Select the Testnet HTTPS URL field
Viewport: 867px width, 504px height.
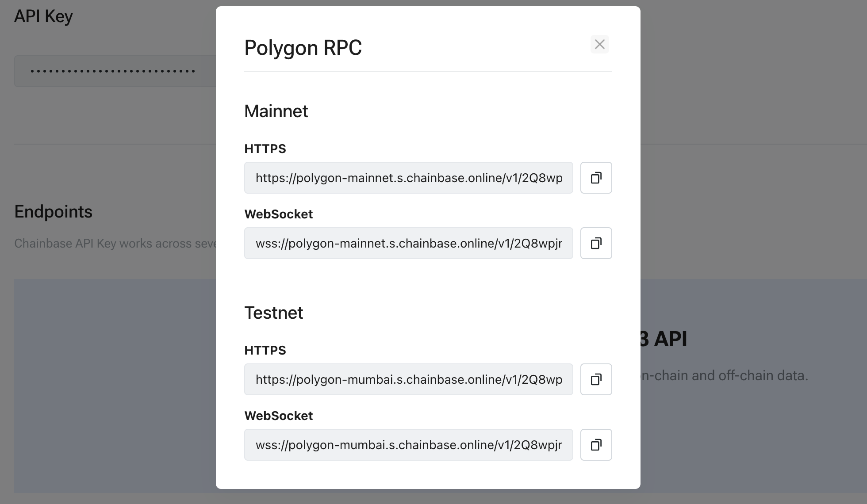(408, 379)
